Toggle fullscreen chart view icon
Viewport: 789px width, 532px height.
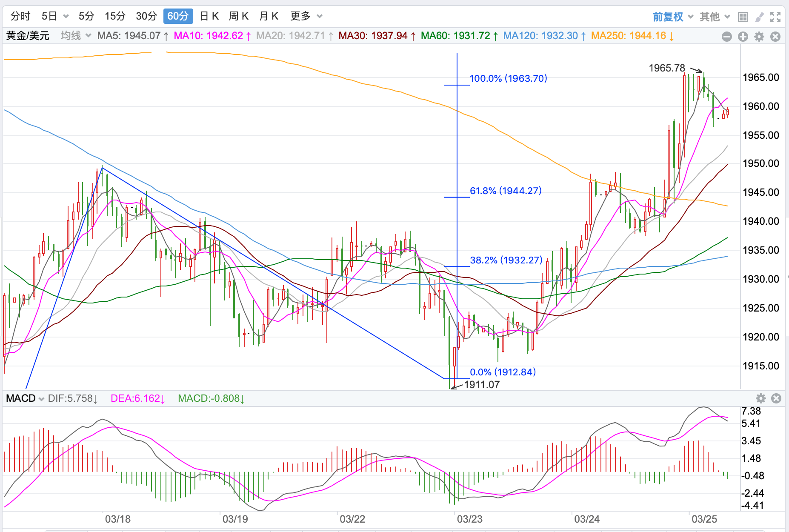pyautogui.click(x=775, y=17)
